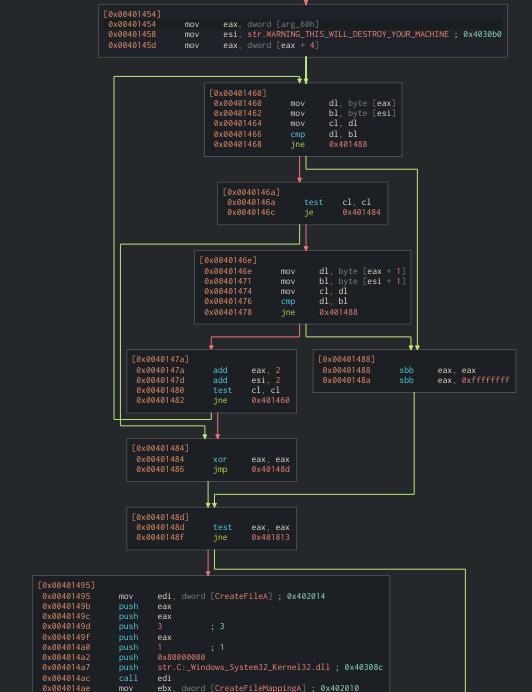Screen dimensions: 532x692
Task: Follow jump target 0x401488 at 0x00401478
Action: click(338, 312)
